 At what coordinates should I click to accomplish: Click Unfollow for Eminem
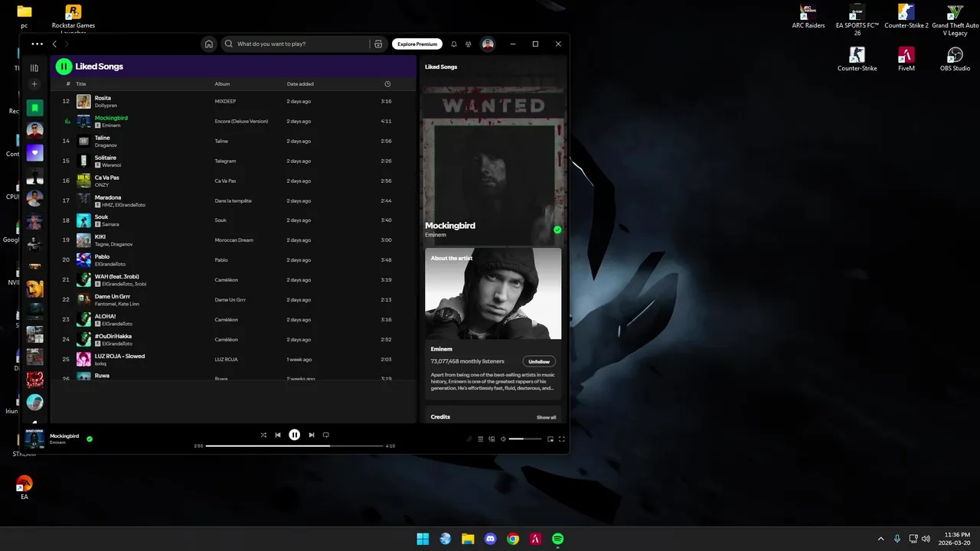click(539, 361)
